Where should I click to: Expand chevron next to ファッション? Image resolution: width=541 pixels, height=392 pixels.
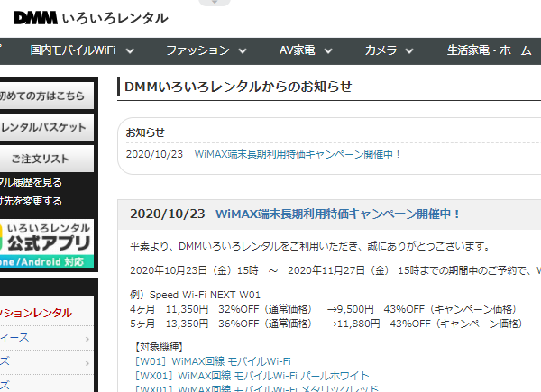(x=243, y=51)
